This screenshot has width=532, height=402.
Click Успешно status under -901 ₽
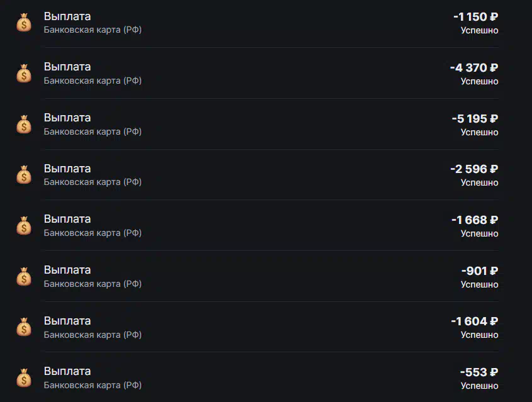(479, 284)
